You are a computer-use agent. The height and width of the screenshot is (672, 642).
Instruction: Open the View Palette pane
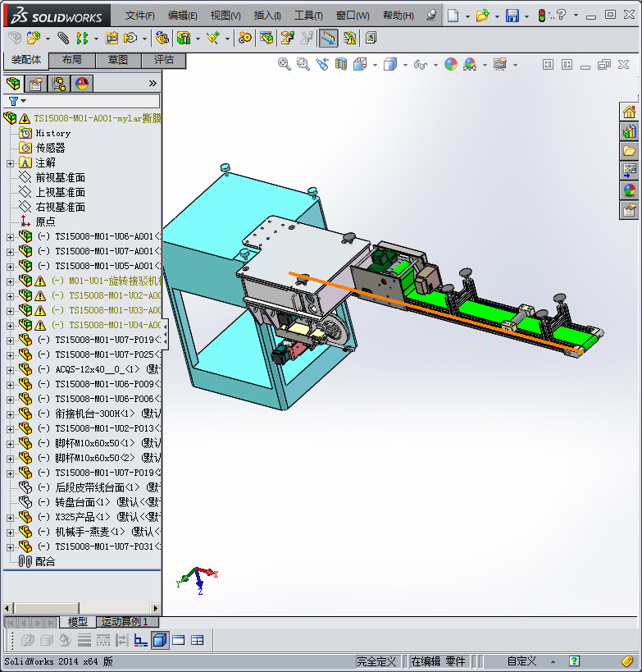tap(629, 171)
